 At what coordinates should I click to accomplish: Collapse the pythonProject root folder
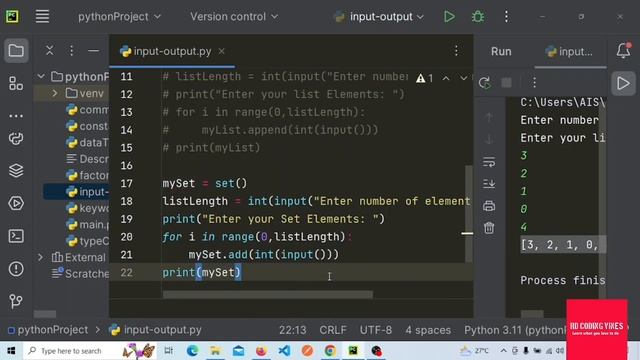pos(41,76)
